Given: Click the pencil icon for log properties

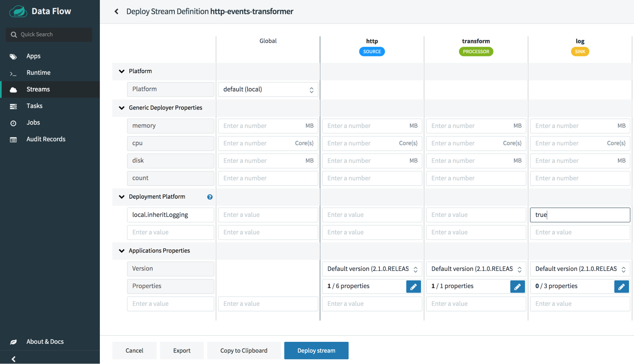Looking at the screenshot, I should pos(621,287).
